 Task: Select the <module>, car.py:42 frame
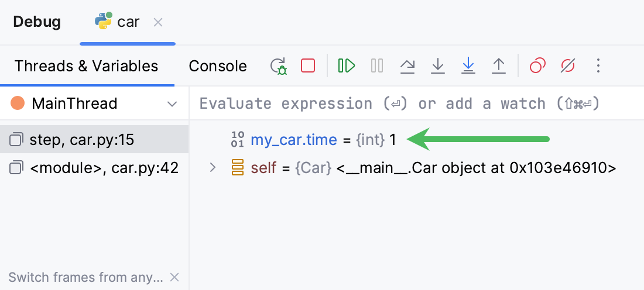94,169
